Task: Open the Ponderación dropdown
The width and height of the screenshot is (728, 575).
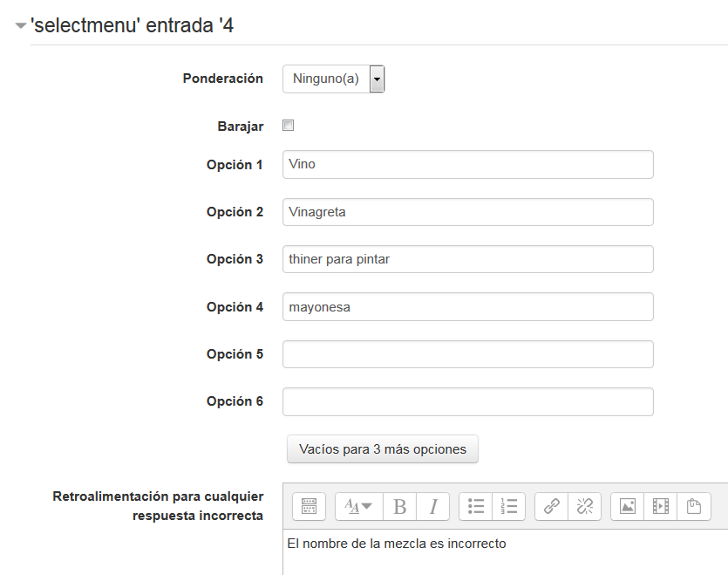Action: [x=333, y=79]
